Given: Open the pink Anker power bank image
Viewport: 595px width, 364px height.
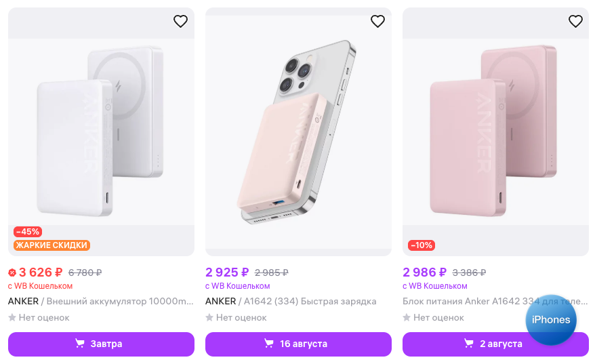Looking at the screenshot, I should [495, 129].
